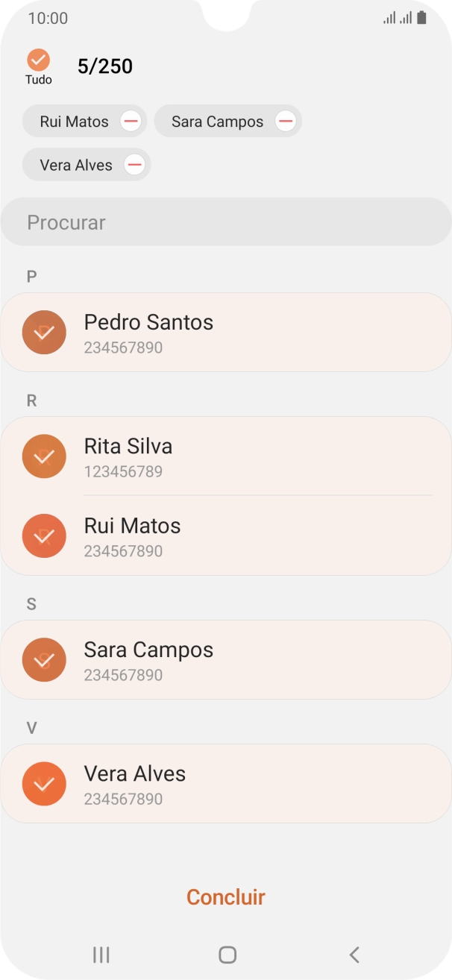
Task: Deselect Rita Silva contact checkbox
Action: (44, 456)
